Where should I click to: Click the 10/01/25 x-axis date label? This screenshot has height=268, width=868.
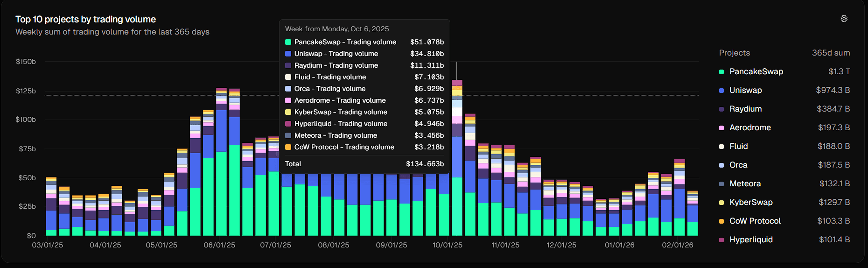(x=448, y=245)
